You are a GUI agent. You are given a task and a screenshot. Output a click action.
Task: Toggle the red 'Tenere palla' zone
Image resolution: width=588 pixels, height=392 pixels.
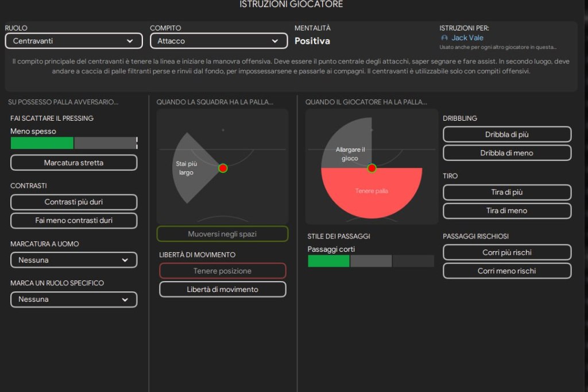coord(372,193)
